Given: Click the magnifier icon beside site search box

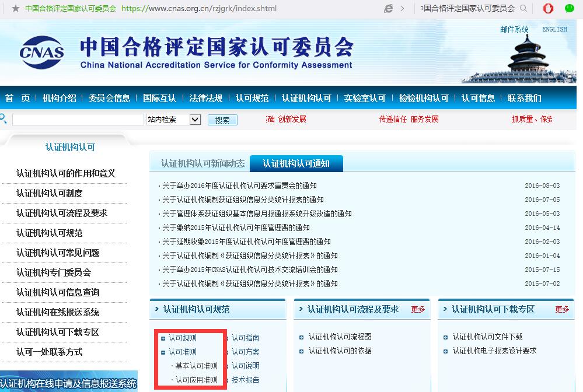Looking at the screenshot, I should (x=4, y=119).
